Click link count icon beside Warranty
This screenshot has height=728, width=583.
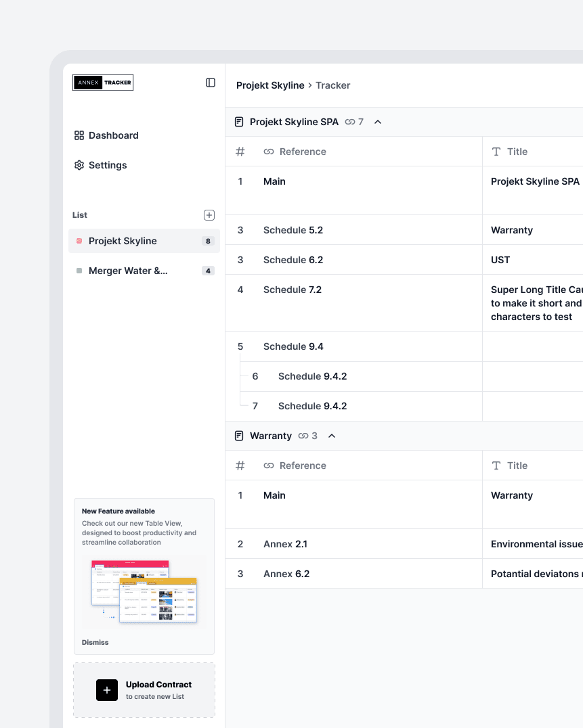click(304, 436)
